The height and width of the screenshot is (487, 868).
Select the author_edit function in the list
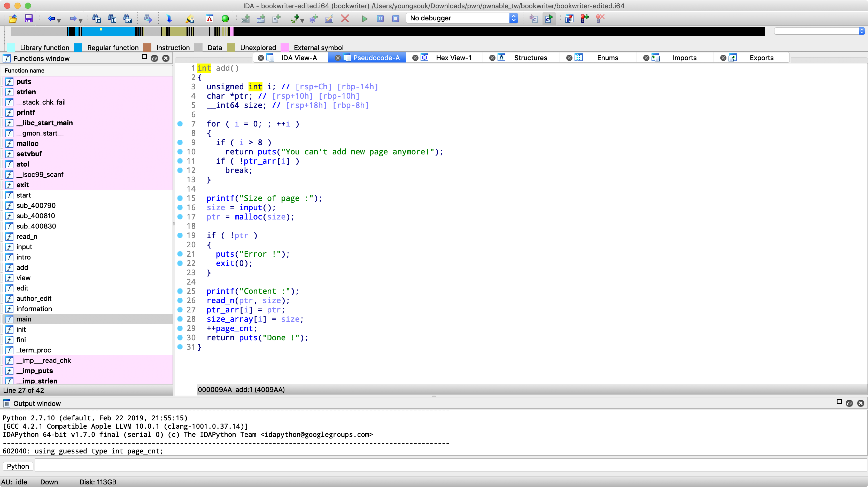pos(34,299)
